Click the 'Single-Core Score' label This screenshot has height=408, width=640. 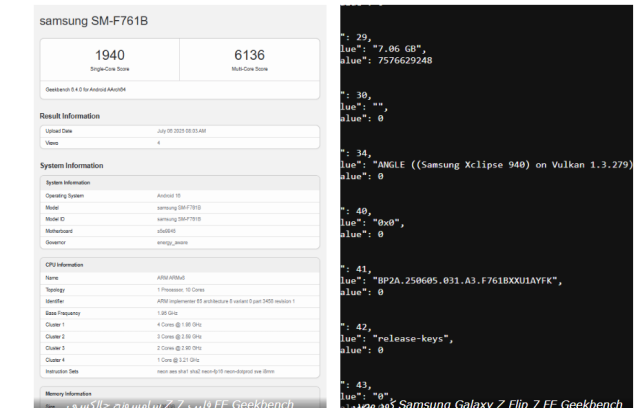110,69
